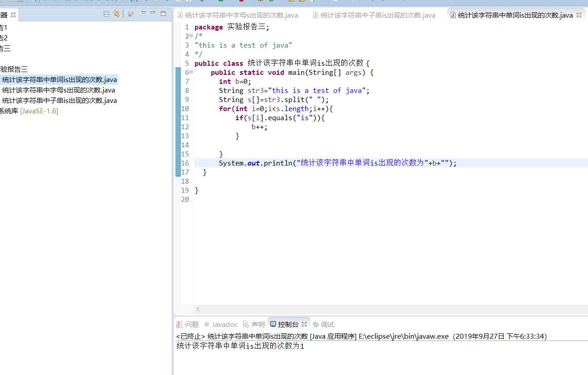The image size is (588, 375).
Task: Activate the 单词is出现的次数.java editor tab
Action: (515, 15)
